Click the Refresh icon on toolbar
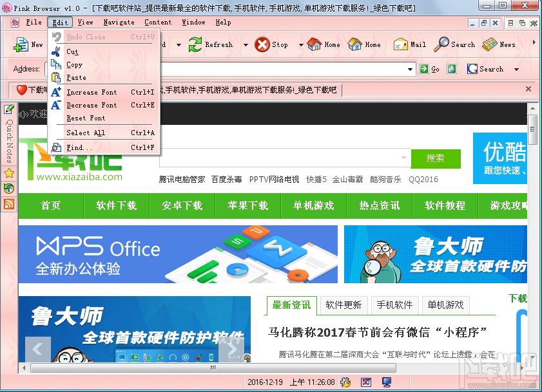The image size is (542, 392). click(195, 44)
